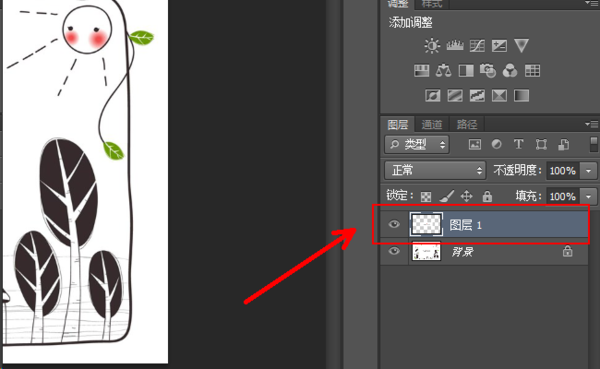Open the 正常 blend mode dropdown
Viewport: 600px width, 369px height.
[435, 170]
